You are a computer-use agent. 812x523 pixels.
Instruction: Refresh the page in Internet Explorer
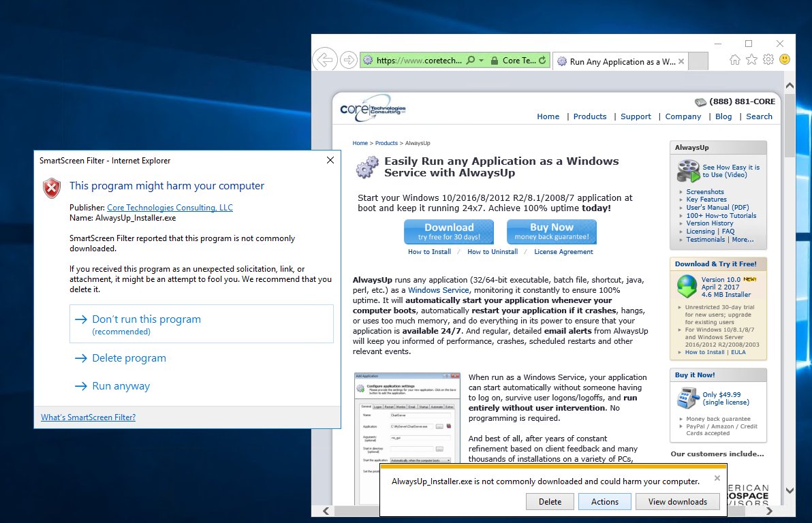point(542,60)
